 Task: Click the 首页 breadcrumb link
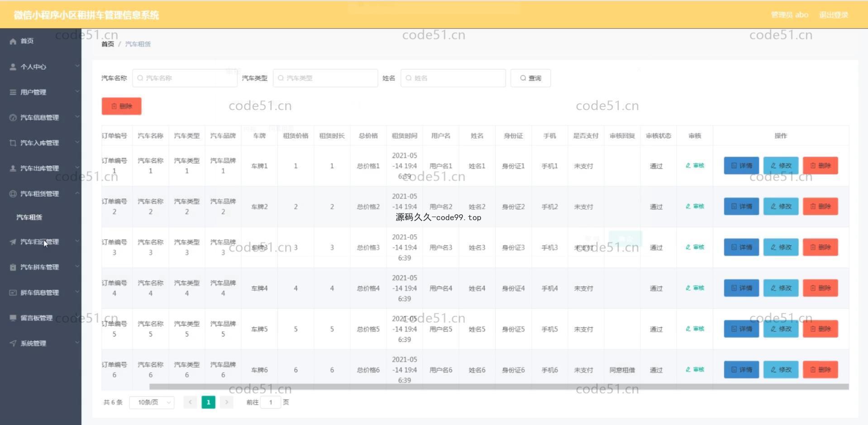pos(108,44)
